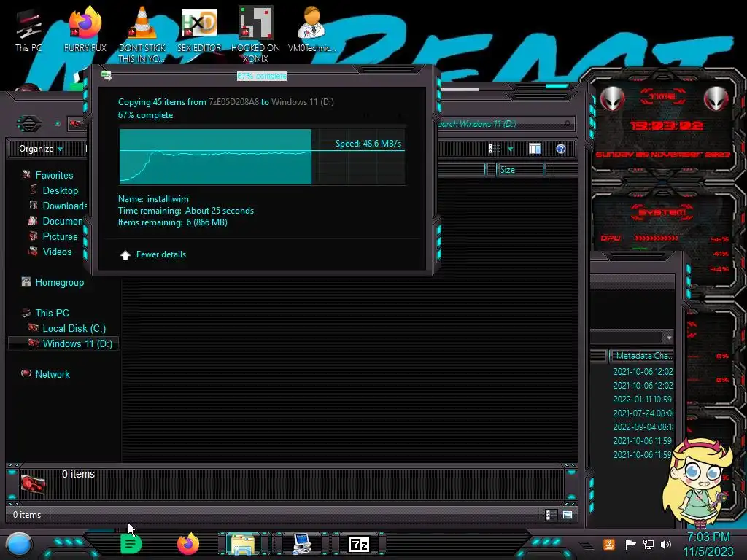
Task: Click large icons view in status bar
Action: click(x=568, y=515)
